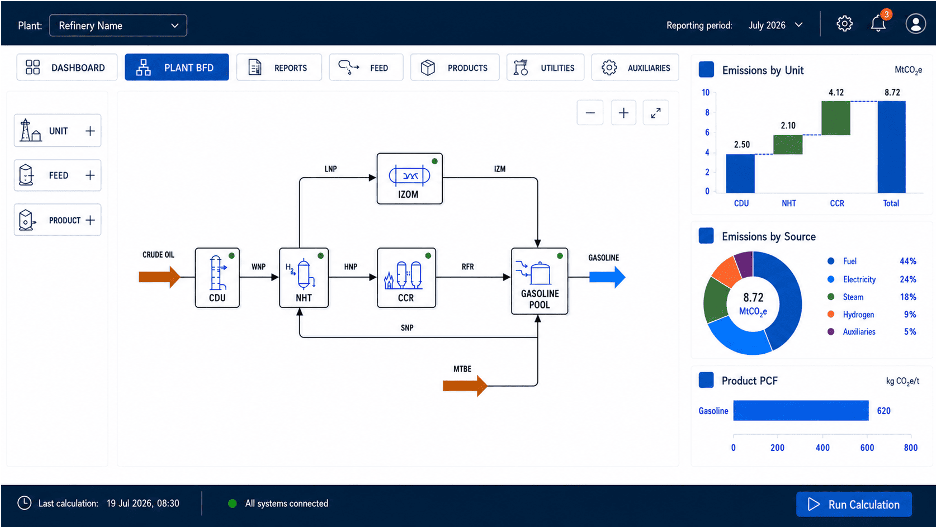
Task: Click the clock icon by Last calculation
Action: point(24,503)
